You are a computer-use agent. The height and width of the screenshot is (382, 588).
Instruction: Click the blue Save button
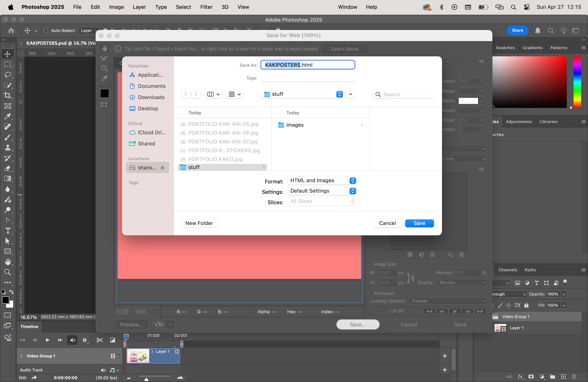coord(419,223)
